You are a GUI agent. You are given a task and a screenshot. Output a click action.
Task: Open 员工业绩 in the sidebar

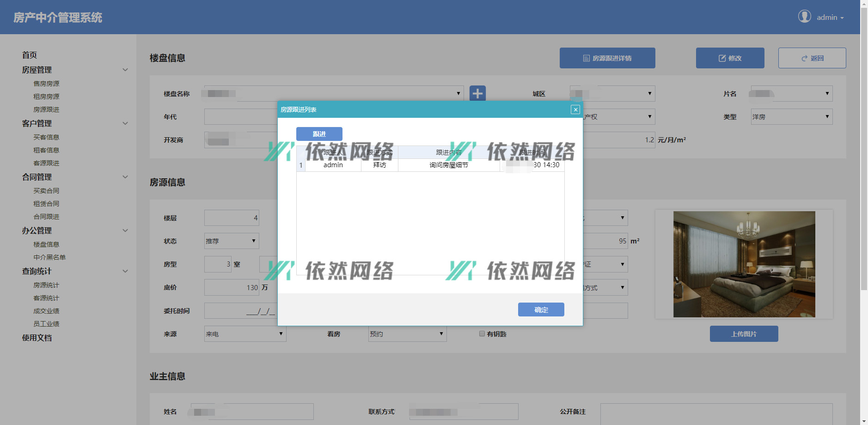click(x=46, y=324)
